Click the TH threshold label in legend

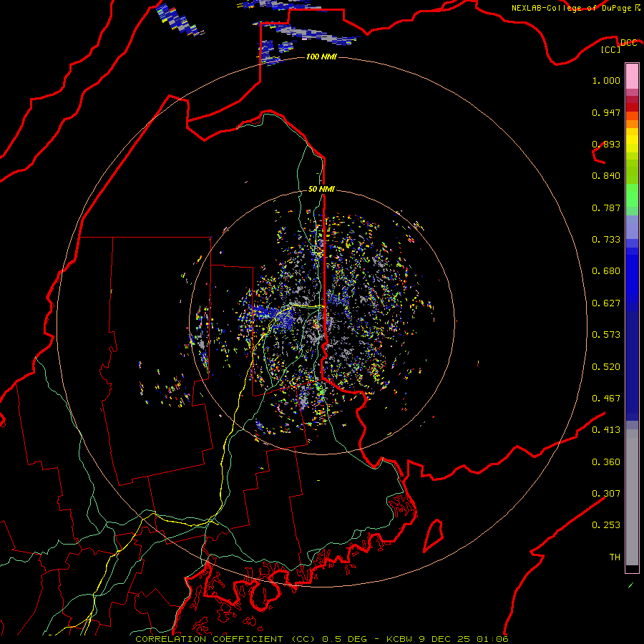pyautogui.click(x=615, y=557)
